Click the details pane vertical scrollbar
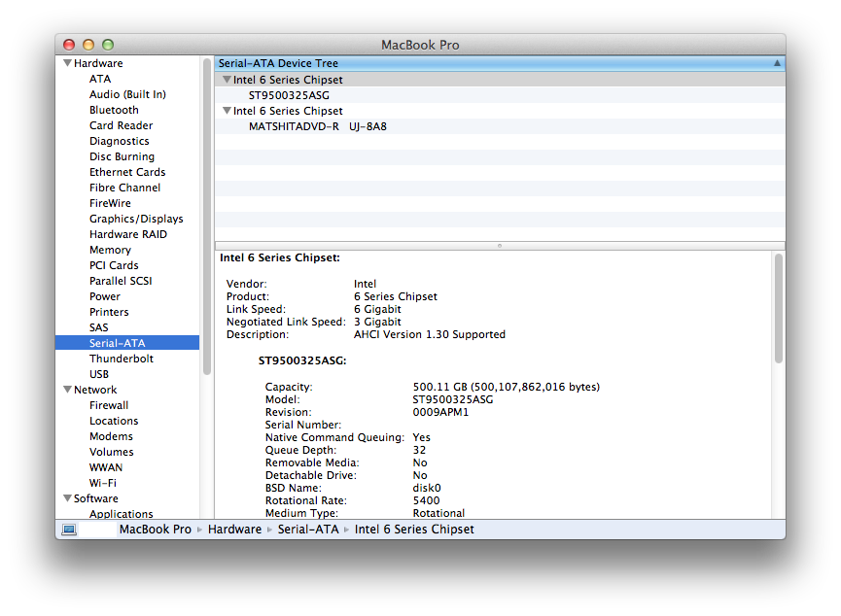This screenshot has width=841, height=616. (779, 309)
